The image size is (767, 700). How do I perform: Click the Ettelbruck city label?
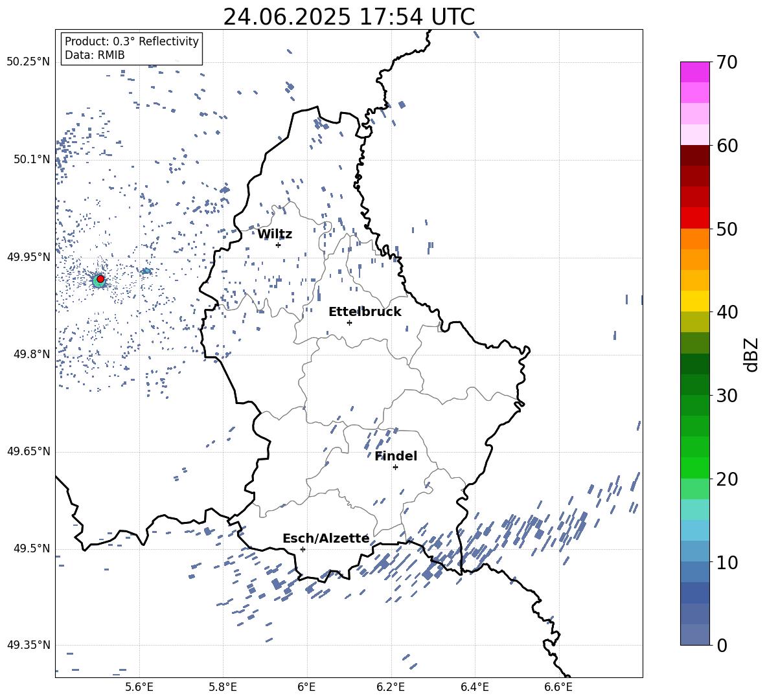tap(365, 311)
